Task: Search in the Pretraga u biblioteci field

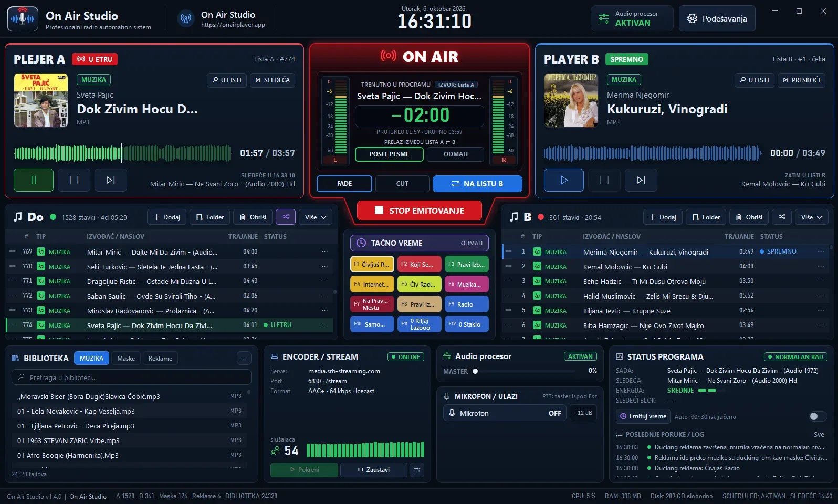Action: click(x=131, y=377)
